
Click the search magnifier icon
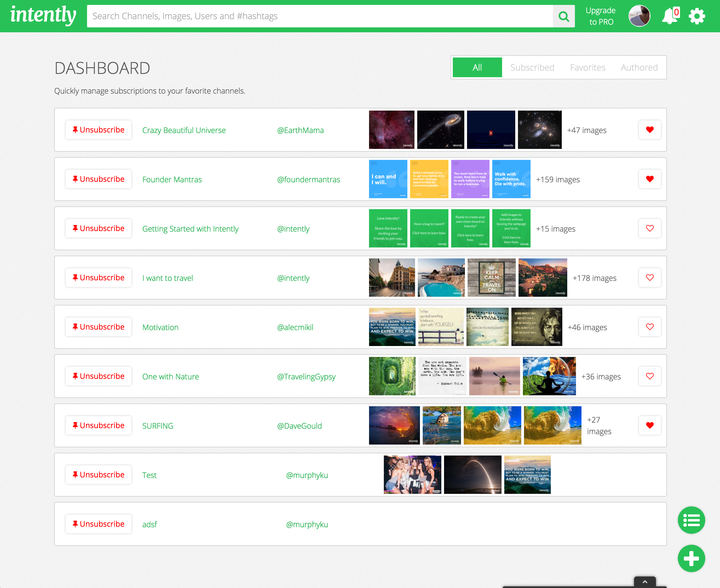click(563, 16)
